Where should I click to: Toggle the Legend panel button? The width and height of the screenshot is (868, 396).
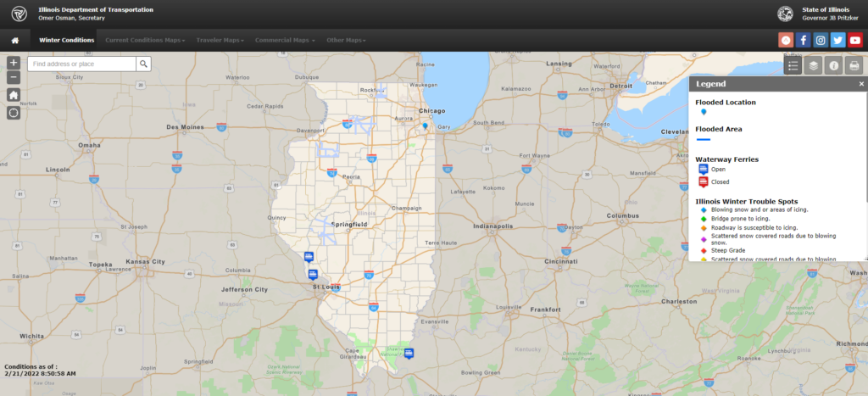click(x=793, y=65)
